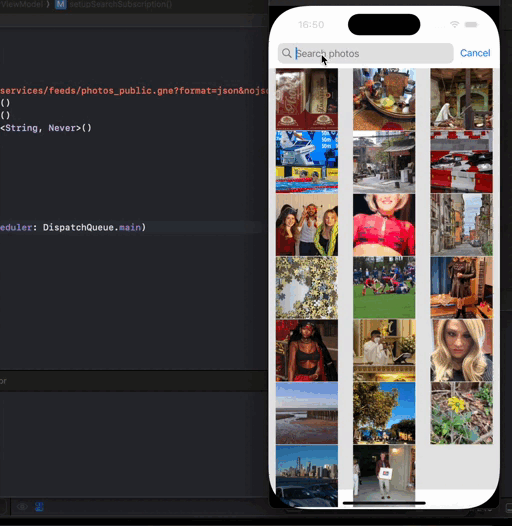Viewport: 512px width, 526px height.
Task: Click DispatchQueue.main in the code editor
Action: (x=92, y=227)
